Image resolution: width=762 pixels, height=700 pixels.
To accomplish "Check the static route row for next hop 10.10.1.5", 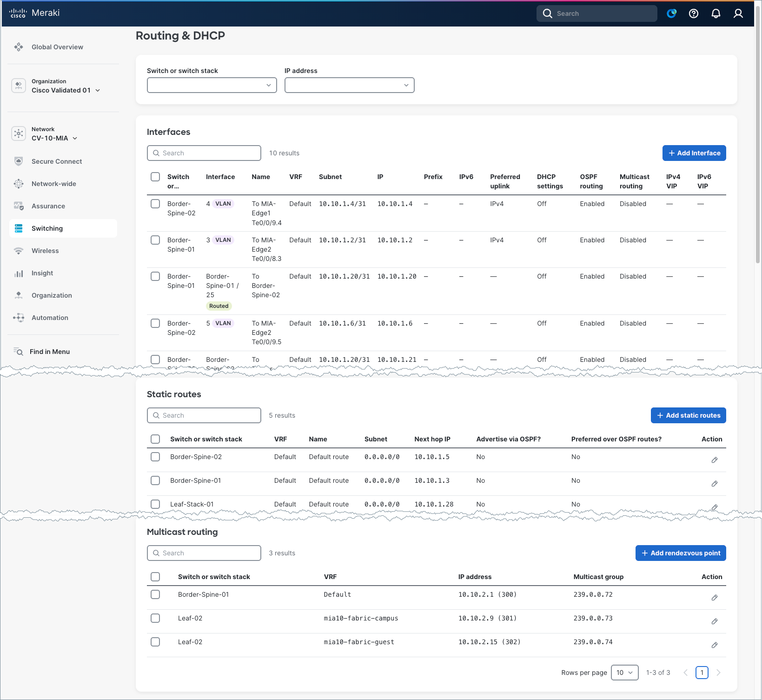I will coord(155,457).
